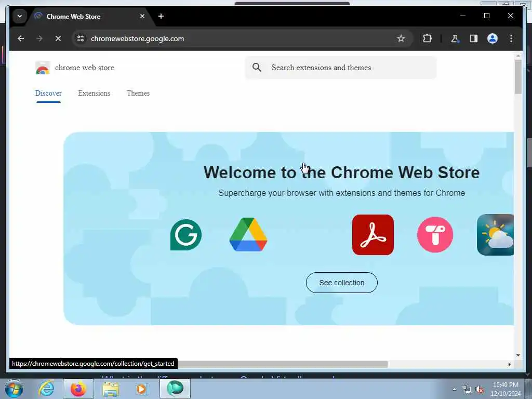Stop loading the page
532x399 pixels.
pyautogui.click(x=58, y=38)
